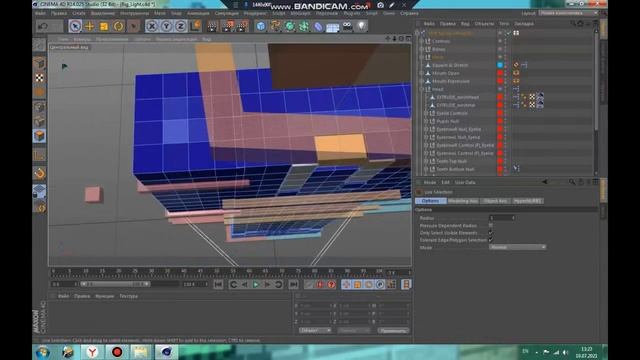Click the Cinema 4D taskbar icon

tap(166, 352)
